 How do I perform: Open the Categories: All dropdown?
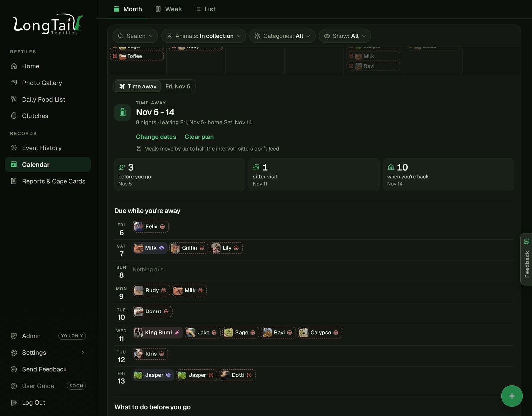pyautogui.click(x=282, y=36)
